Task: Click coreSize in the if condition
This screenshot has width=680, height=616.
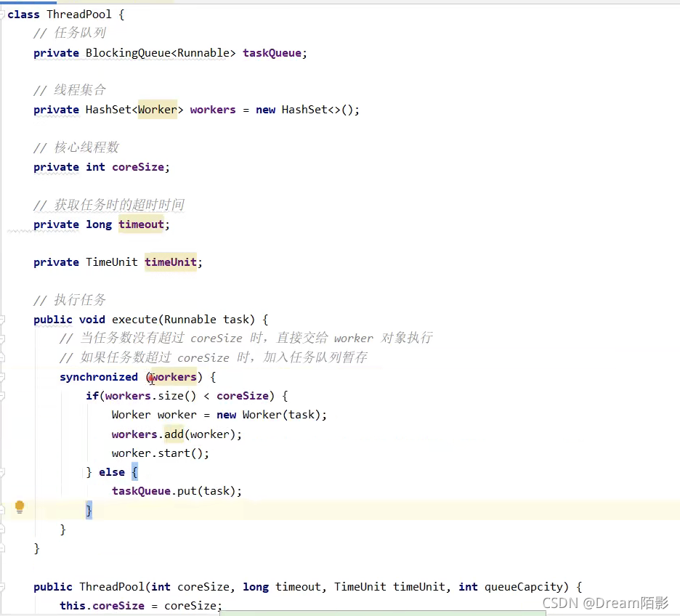Action: (x=243, y=396)
